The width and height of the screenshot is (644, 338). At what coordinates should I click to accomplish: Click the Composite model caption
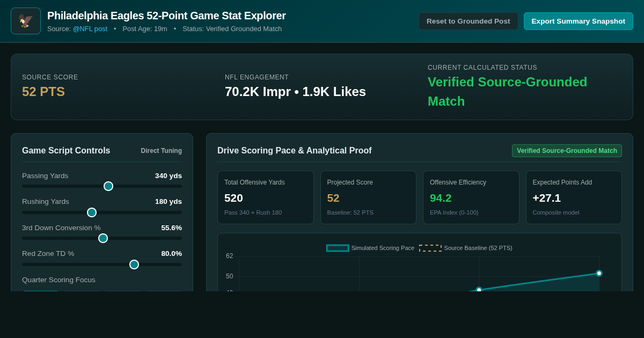point(553,212)
